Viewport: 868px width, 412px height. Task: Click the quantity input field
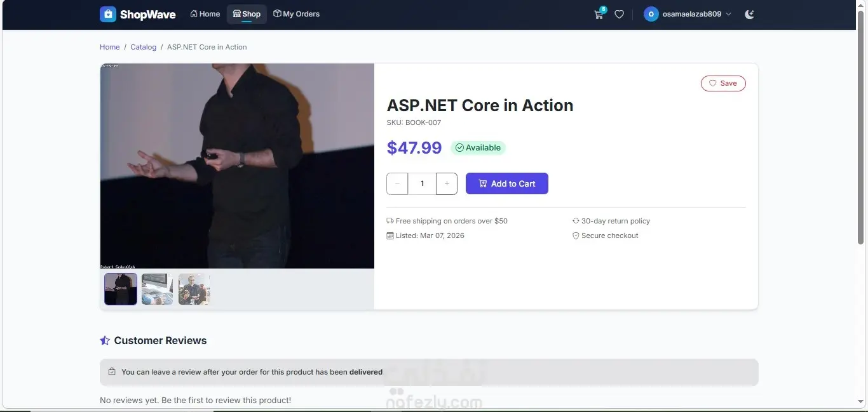pyautogui.click(x=422, y=183)
